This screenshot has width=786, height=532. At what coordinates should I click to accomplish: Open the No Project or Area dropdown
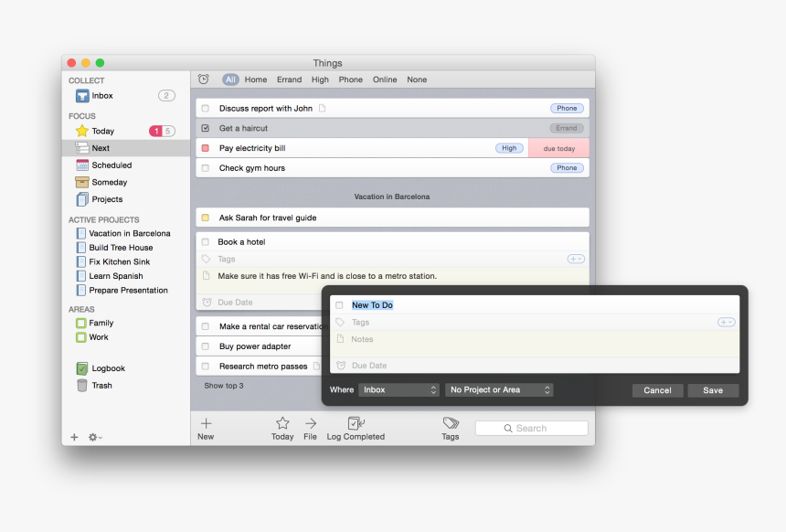coord(499,389)
